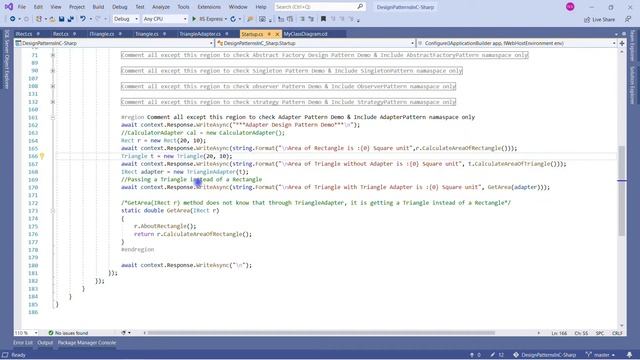Open the Extensions menu
This screenshot has height=360, width=640.
[209, 7]
